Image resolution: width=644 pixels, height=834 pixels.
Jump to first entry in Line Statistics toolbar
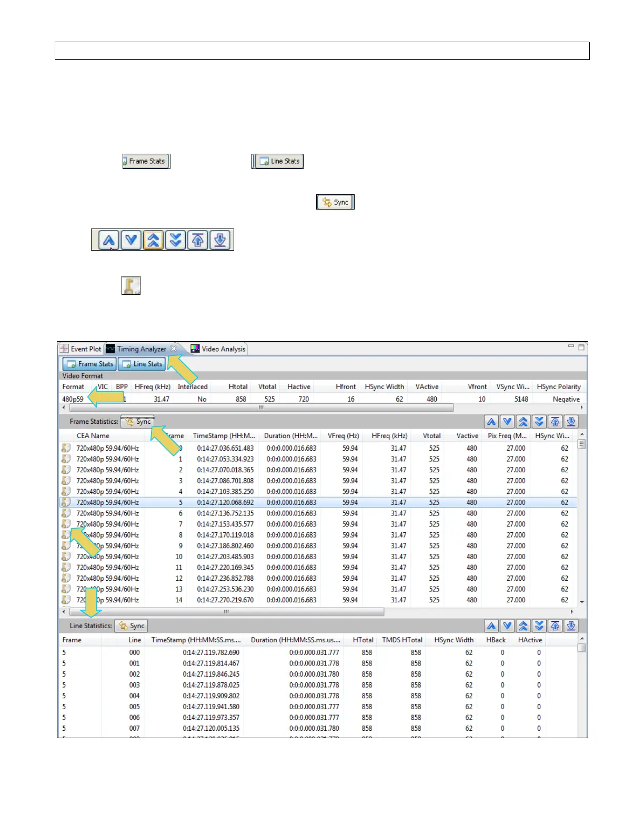pos(555,626)
